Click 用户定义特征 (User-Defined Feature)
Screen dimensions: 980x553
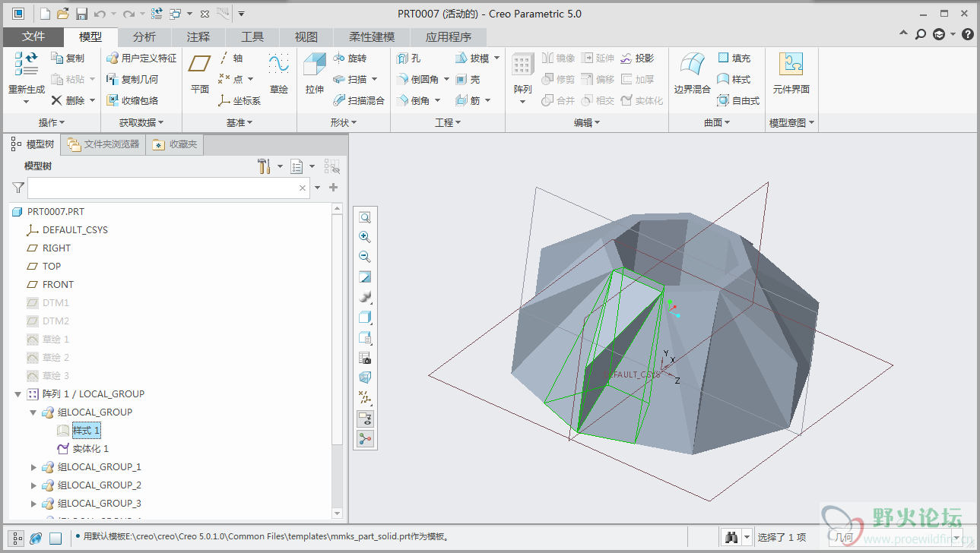click(x=141, y=58)
